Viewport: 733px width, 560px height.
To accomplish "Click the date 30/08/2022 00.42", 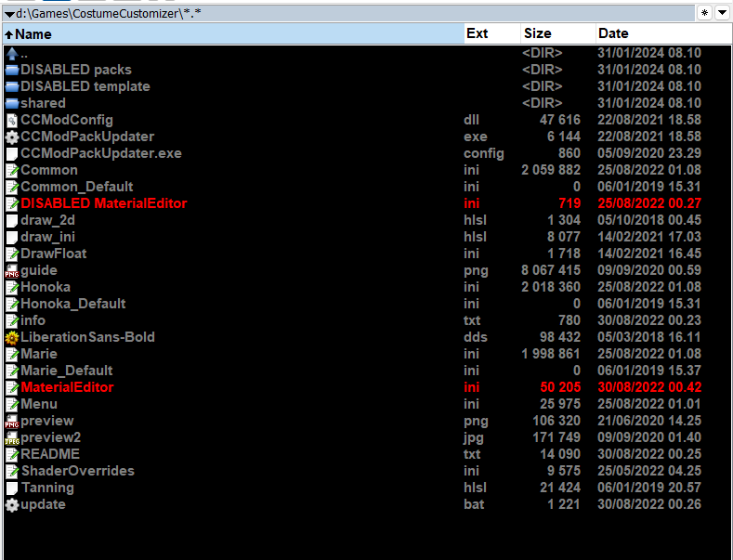I will [649, 387].
